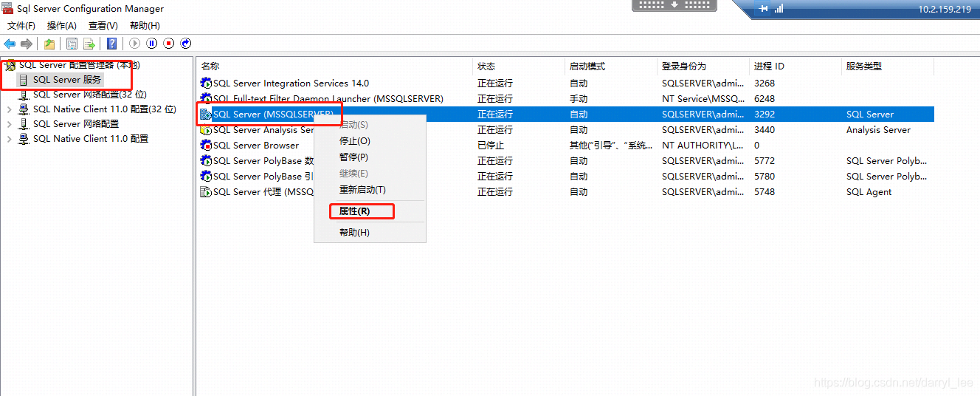
Task: Click the 手动 startup mode cell
Action: pos(579,99)
